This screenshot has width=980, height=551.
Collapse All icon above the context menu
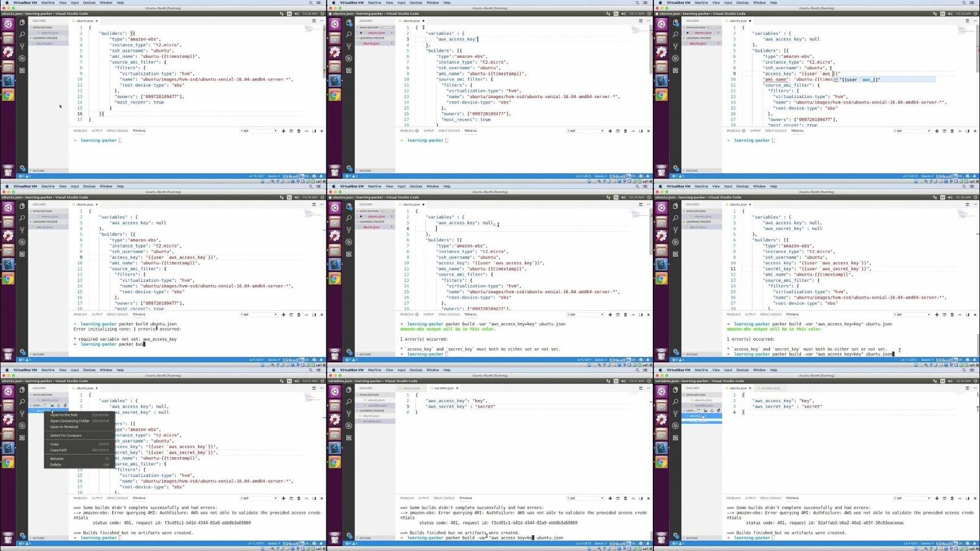(x=66, y=405)
